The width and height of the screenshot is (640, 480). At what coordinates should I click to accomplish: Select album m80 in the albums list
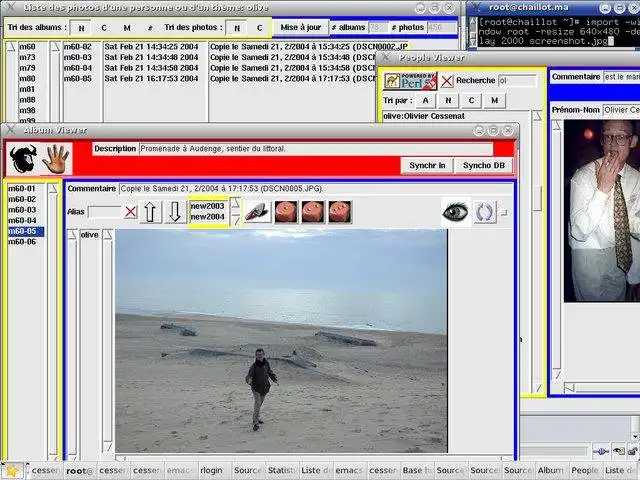[x=27, y=79]
